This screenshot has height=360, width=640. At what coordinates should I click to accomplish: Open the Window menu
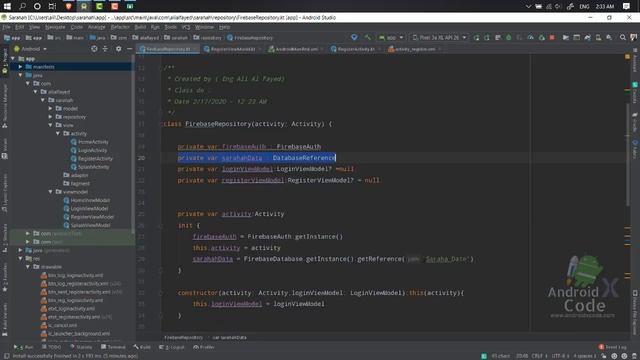point(204,27)
